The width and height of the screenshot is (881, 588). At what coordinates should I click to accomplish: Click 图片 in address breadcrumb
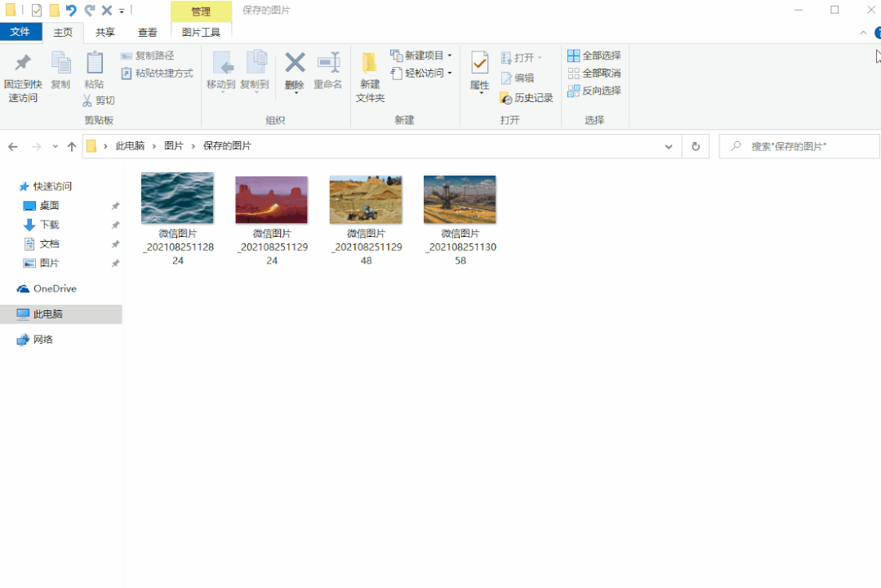point(174,146)
